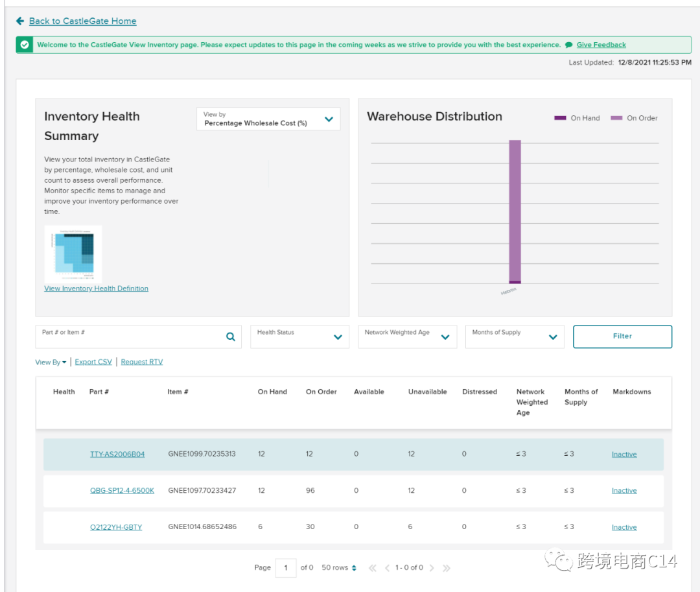The width and height of the screenshot is (700, 592).
Task: Click the Inventory Health Definition thumbnail image
Action: tap(73, 254)
